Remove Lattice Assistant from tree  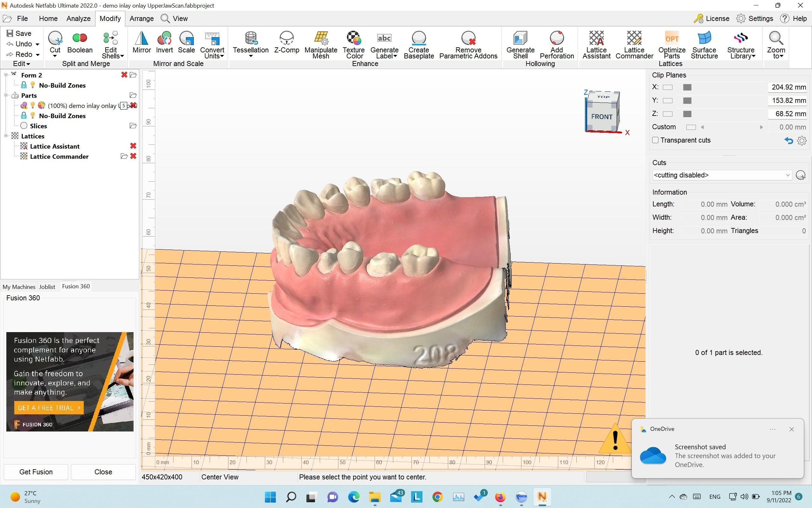(x=133, y=146)
